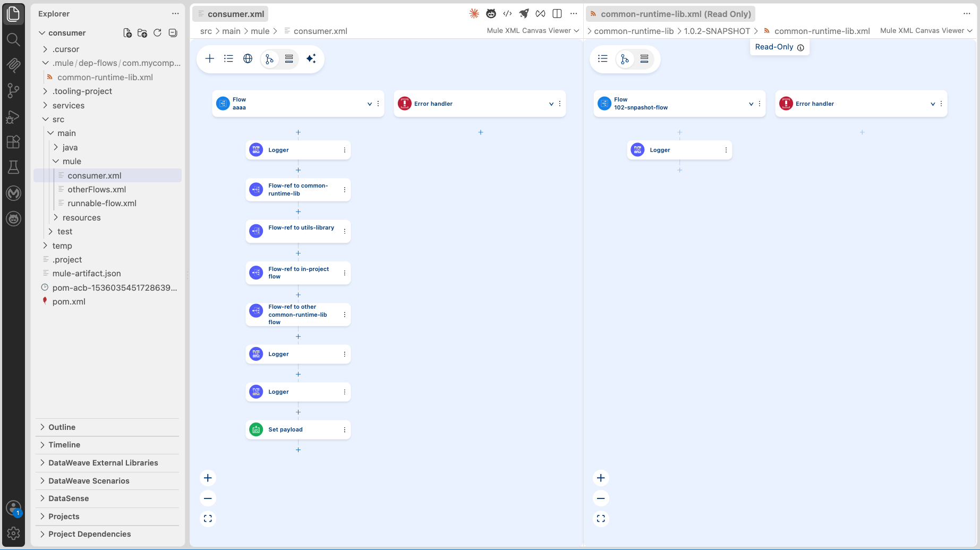Switch to the consumer.xml tab
The width and height of the screenshot is (980, 550).
tap(230, 14)
